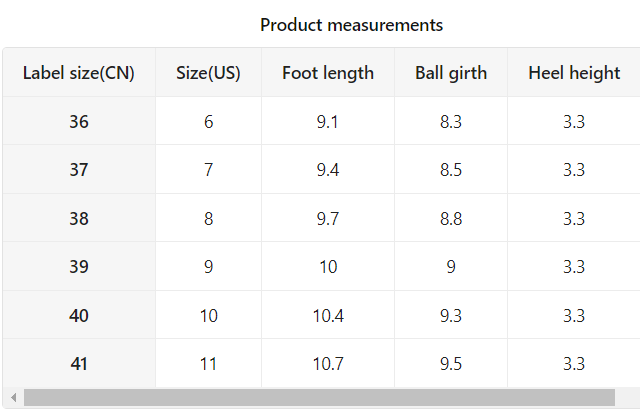Click the foot length 10.4 cell
This screenshot has height=419, width=640.
click(x=328, y=315)
